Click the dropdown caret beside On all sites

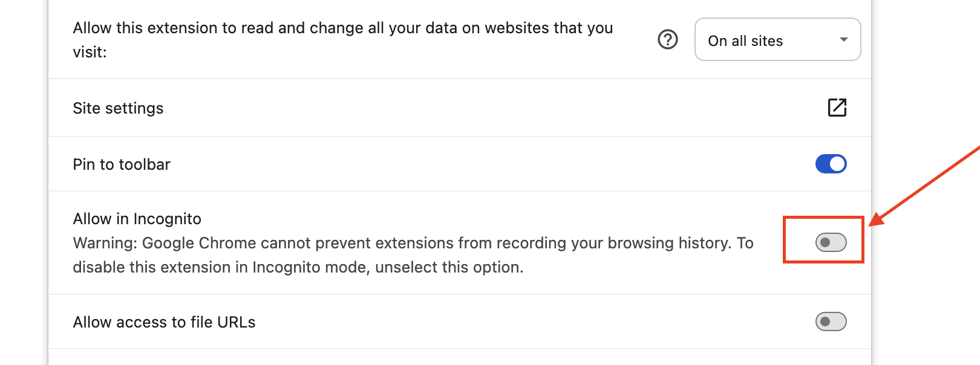coord(844,40)
